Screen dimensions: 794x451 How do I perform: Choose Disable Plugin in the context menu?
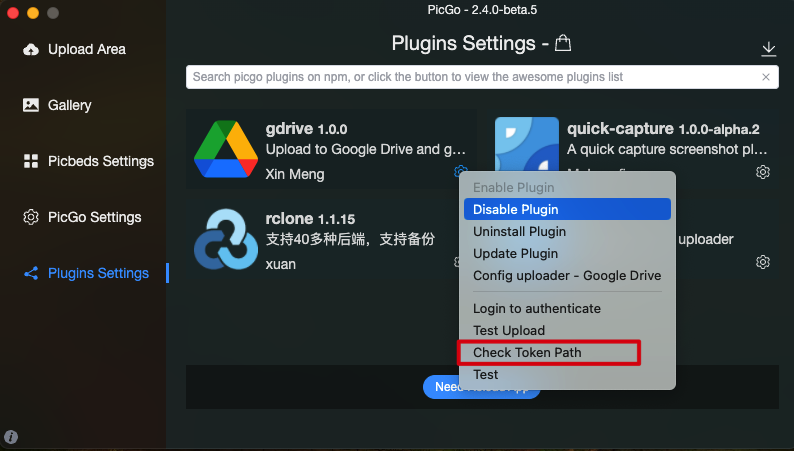click(x=567, y=209)
